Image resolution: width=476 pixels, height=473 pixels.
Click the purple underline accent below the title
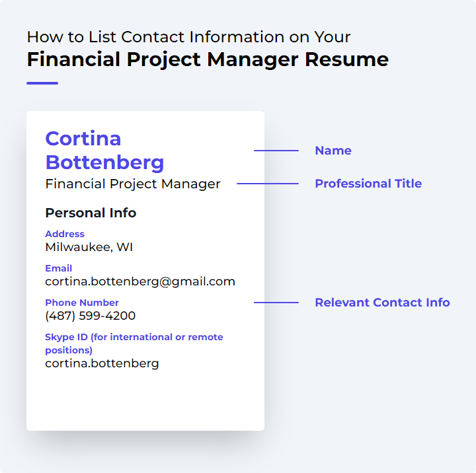pyautogui.click(x=42, y=83)
